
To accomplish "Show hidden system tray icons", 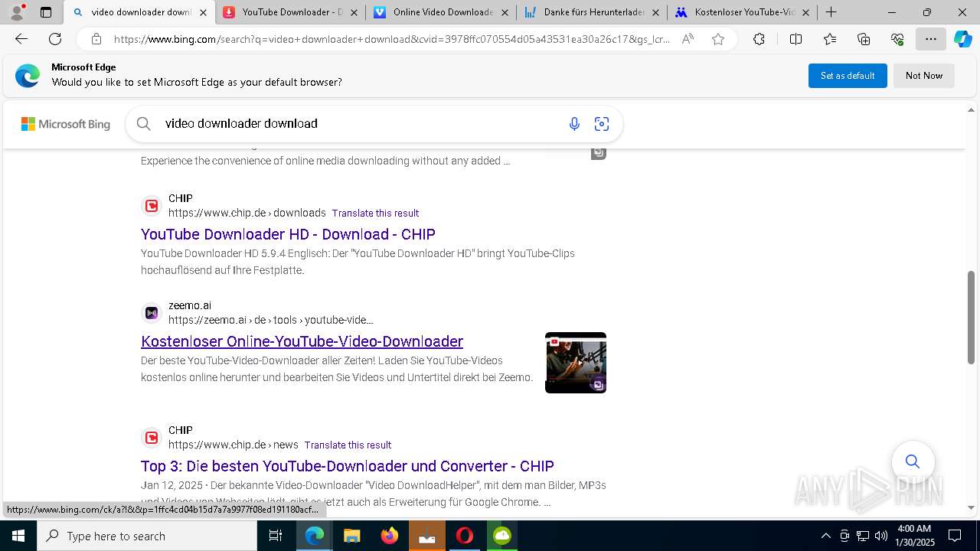I will 825,536.
